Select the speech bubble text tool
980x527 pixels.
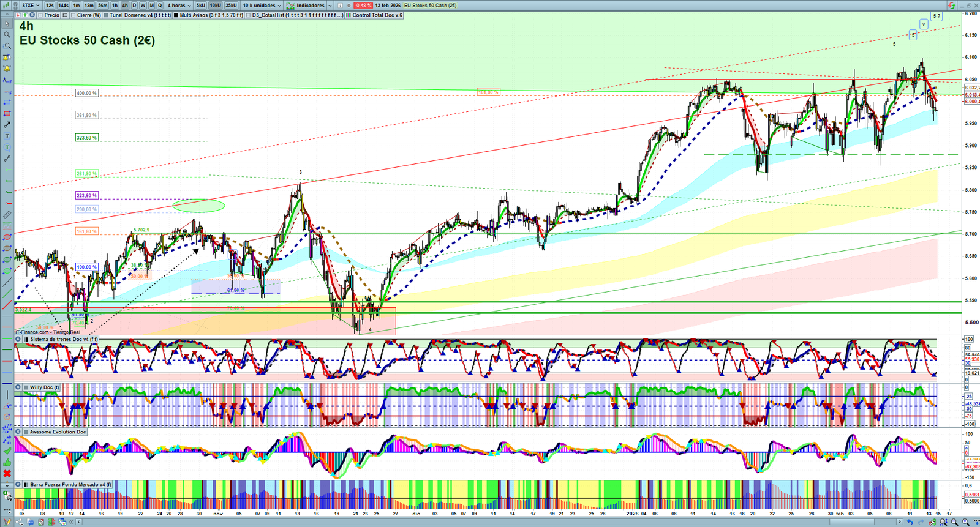7,147
